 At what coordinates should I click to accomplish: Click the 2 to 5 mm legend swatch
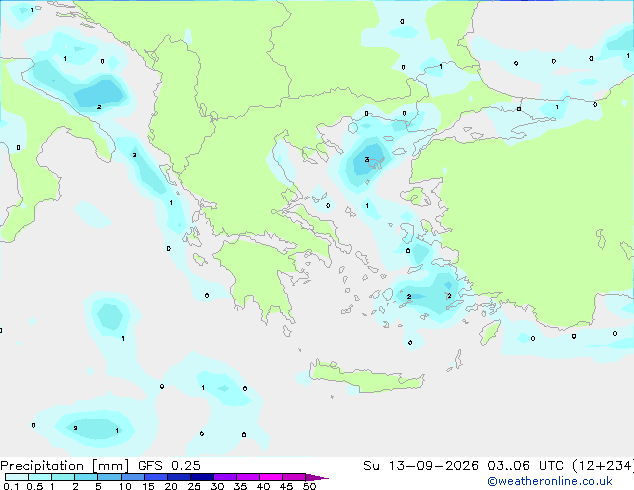coord(86,477)
